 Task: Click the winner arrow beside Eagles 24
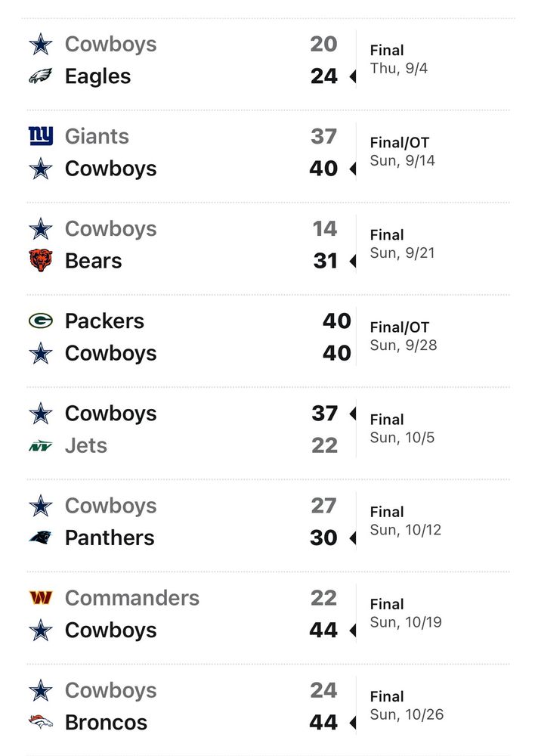pos(352,76)
